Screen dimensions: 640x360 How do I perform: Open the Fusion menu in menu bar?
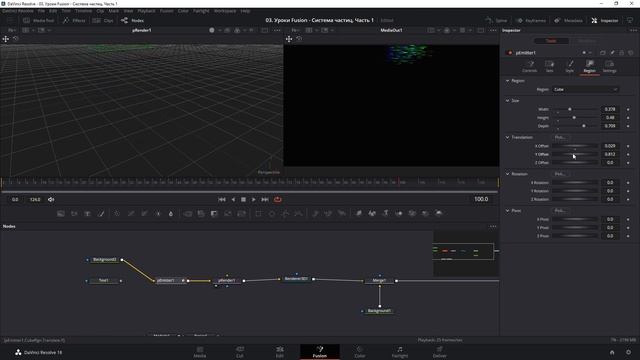click(x=166, y=11)
